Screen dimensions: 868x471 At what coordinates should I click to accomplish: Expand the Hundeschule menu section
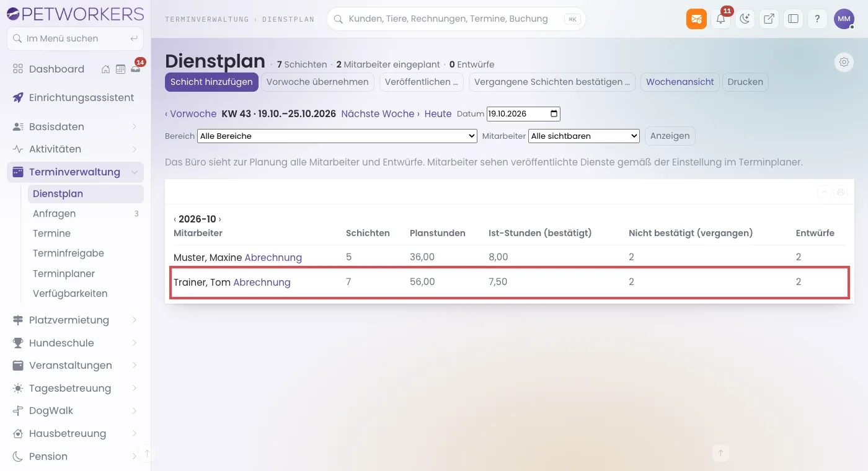[75, 343]
